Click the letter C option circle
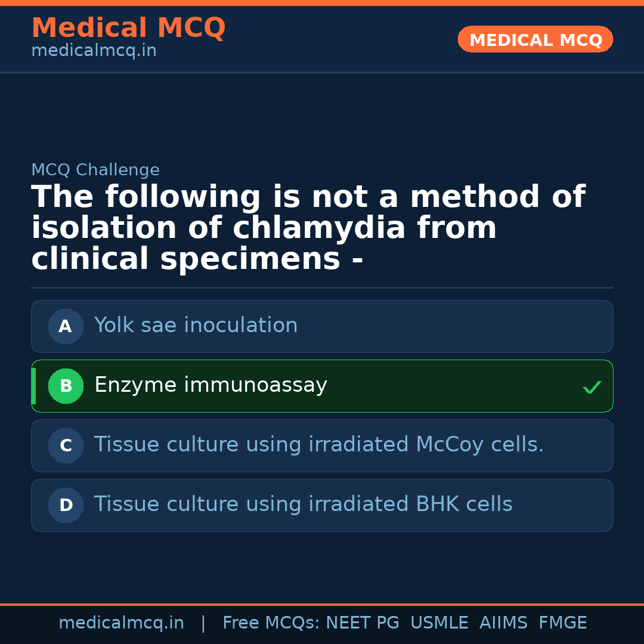This screenshot has width=644, height=644. click(66, 445)
